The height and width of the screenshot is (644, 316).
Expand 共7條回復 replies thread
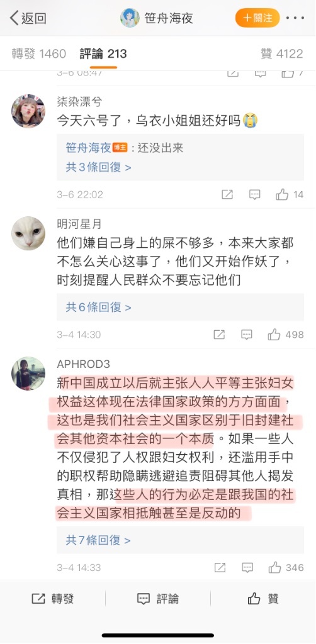pos(99,540)
